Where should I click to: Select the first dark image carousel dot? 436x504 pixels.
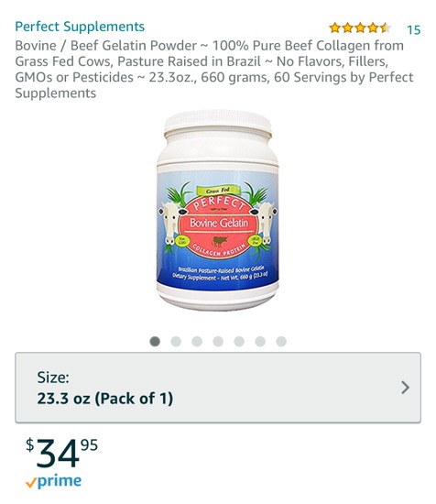(155, 342)
